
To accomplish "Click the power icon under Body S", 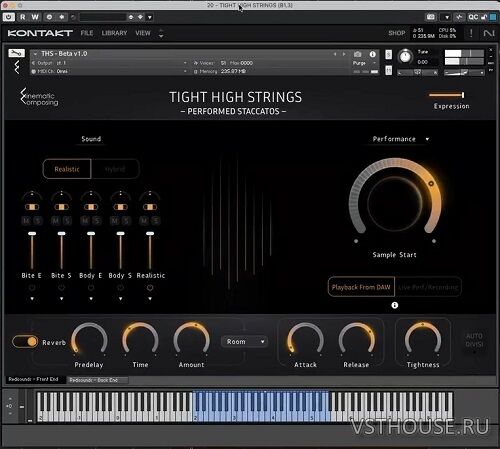I will 120,287.
